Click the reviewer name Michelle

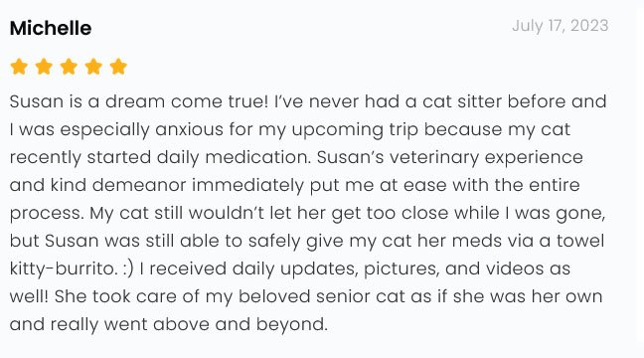(x=51, y=28)
